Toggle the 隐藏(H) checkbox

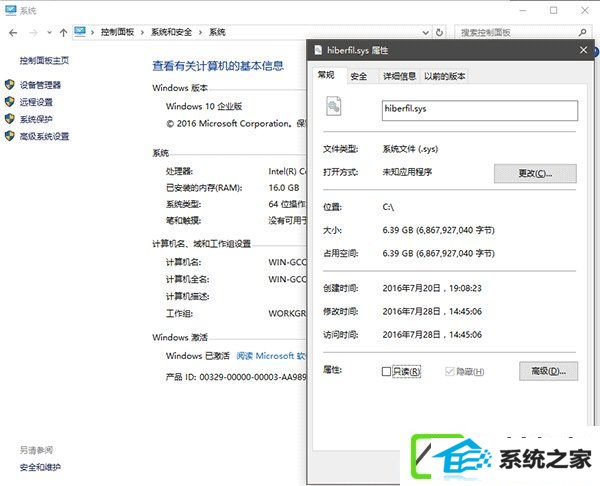click(x=450, y=371)
